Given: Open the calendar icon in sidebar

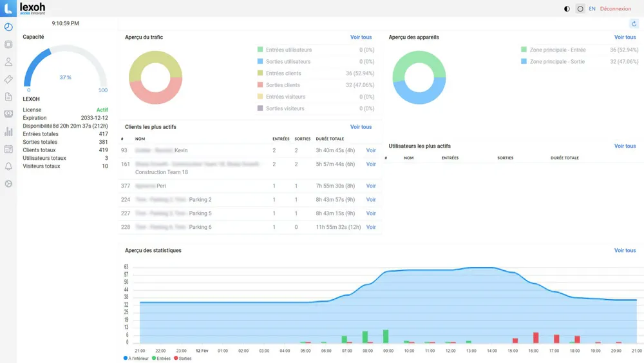Looking at the screenshot, I should point(8,149).
